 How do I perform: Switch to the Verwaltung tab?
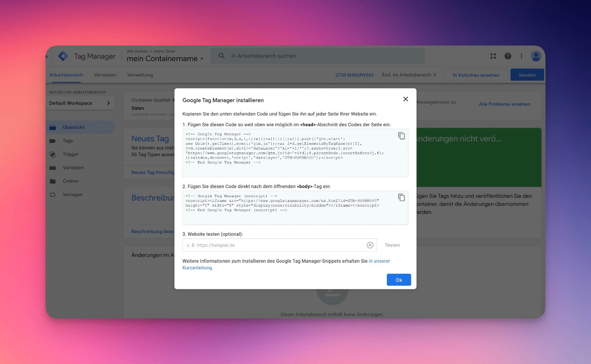click(140, 75)
